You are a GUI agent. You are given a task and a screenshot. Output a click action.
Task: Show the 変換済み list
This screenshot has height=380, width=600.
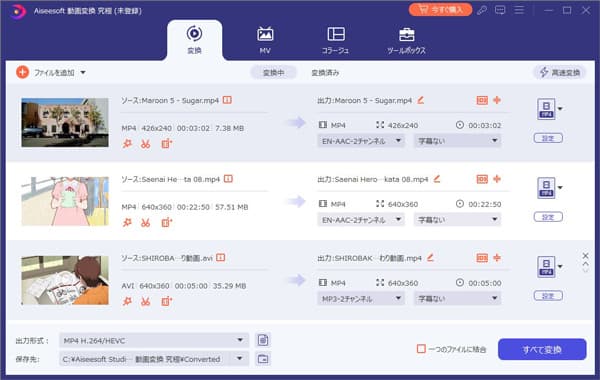pyautogui.click(x=325, y=72)
